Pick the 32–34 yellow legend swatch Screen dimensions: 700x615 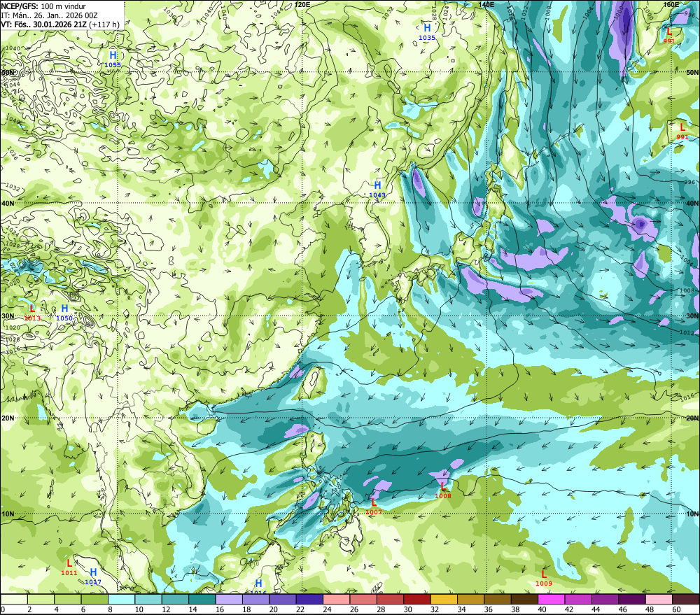point(444,599)
